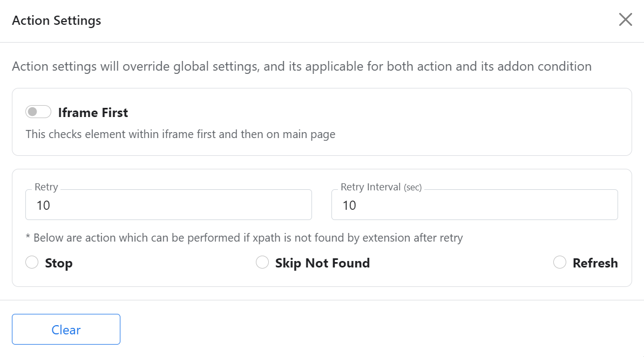
Task: Toggle the Iframe First switch
Action: 38,112
